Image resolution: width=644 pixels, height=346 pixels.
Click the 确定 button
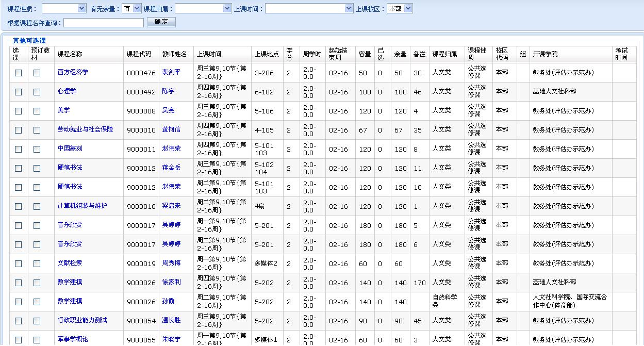[x=161, y=22]
